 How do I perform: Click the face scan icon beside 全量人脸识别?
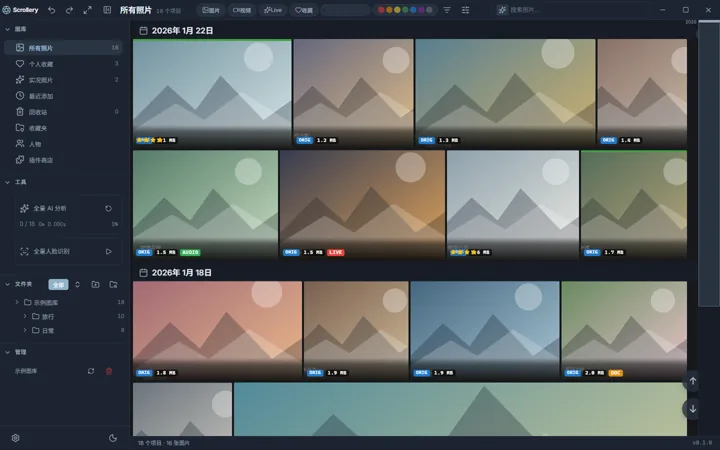(24, 251)
